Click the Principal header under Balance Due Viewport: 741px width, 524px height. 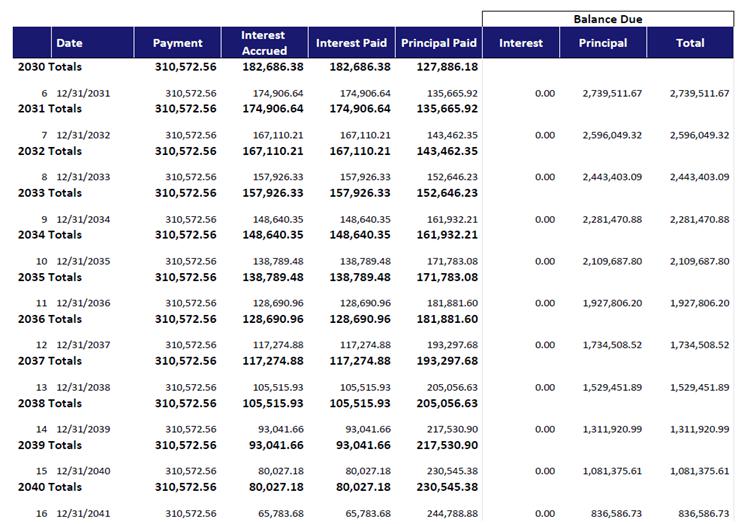pyautogui.click(x=603, y=43)
